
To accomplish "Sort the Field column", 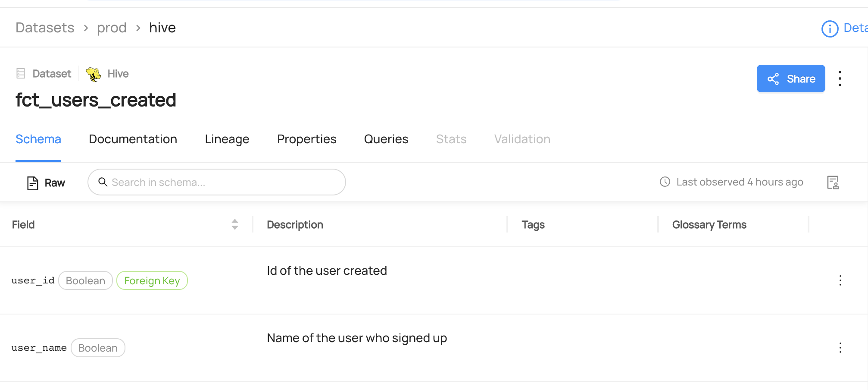I will click(x=234, y=224).
